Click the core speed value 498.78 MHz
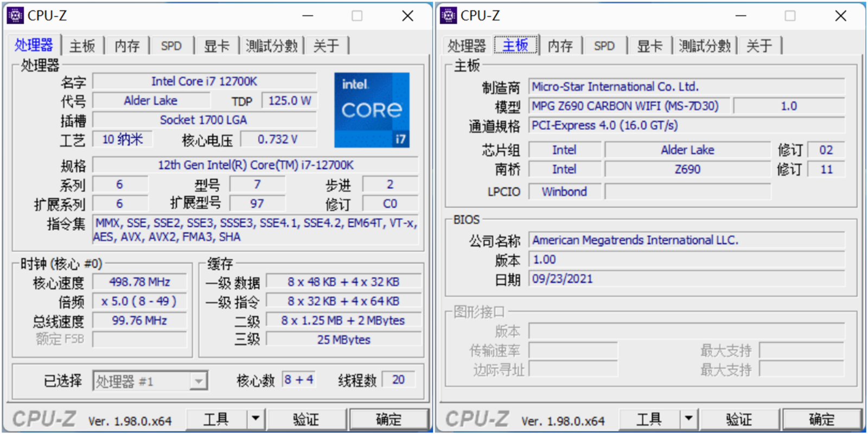This screenshot has width=868, height=434. pyautogui.click(x=140, y=282)
